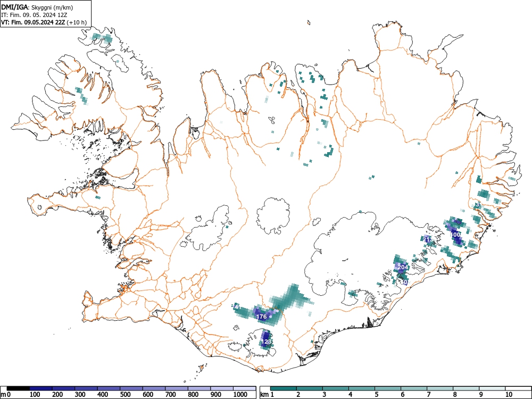Click the '100' legend label
Image resolution: width=532 pixels, height=399 pixels.
pos(35,395)
